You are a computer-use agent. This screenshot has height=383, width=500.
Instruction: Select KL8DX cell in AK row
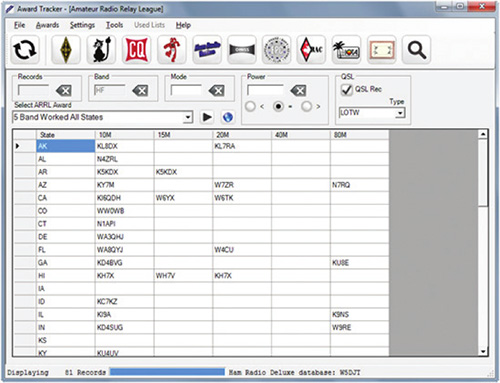(x=125, y=146)
